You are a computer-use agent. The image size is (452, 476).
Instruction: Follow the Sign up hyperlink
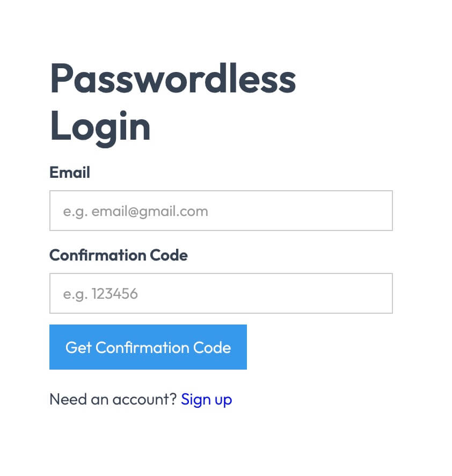coord(206,399)
